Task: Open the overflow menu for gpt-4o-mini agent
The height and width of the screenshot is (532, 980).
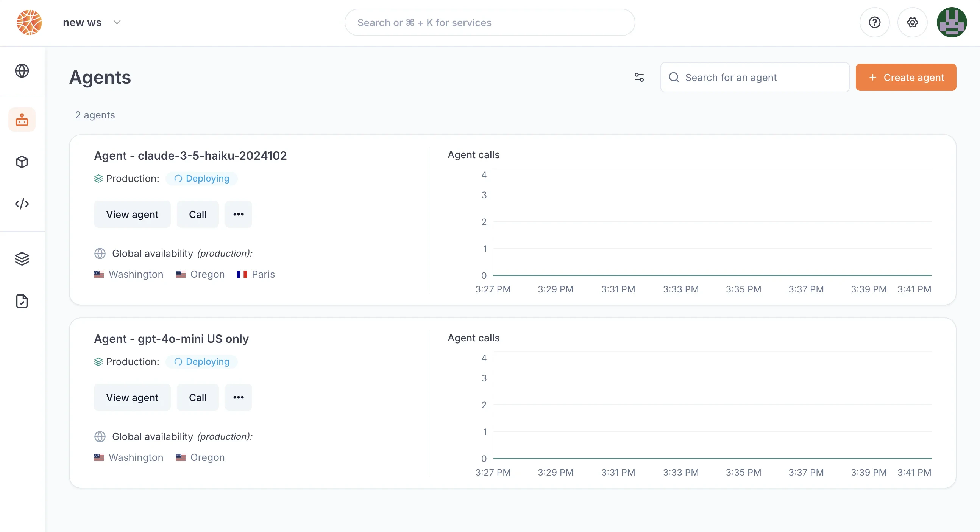Action: click(x=239, y=397)
